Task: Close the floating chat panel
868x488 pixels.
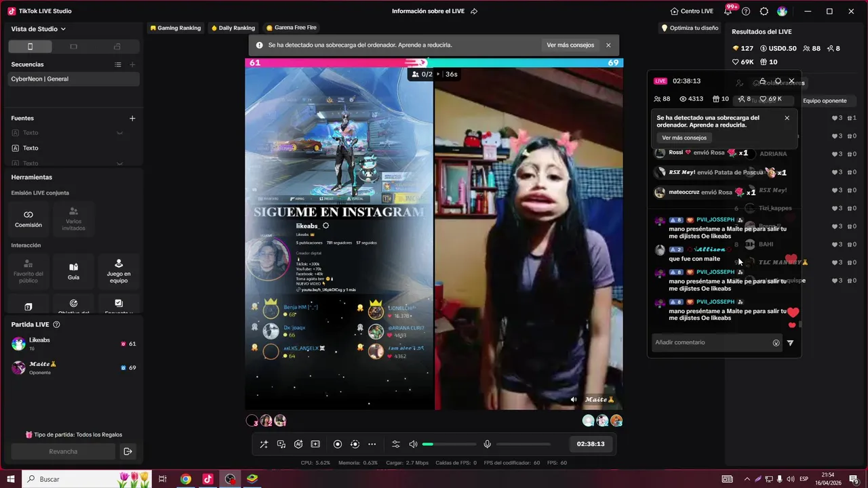Action: coord(791,81)
